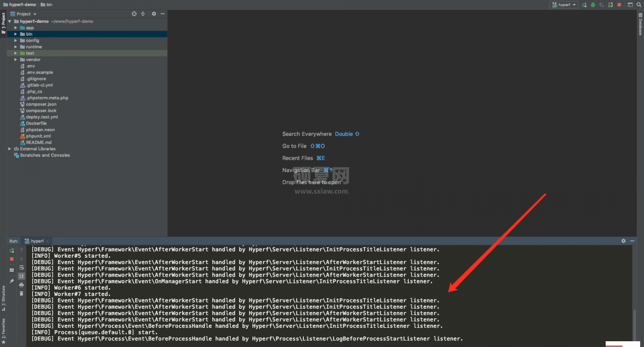Select the .env.example file
The width and height of the screenshot is (644, 347).
[37, 72]
